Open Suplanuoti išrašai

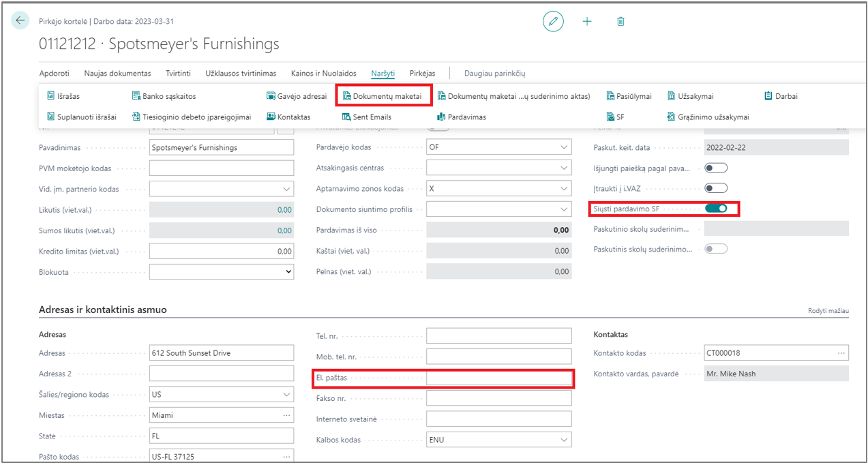[81, 117]
